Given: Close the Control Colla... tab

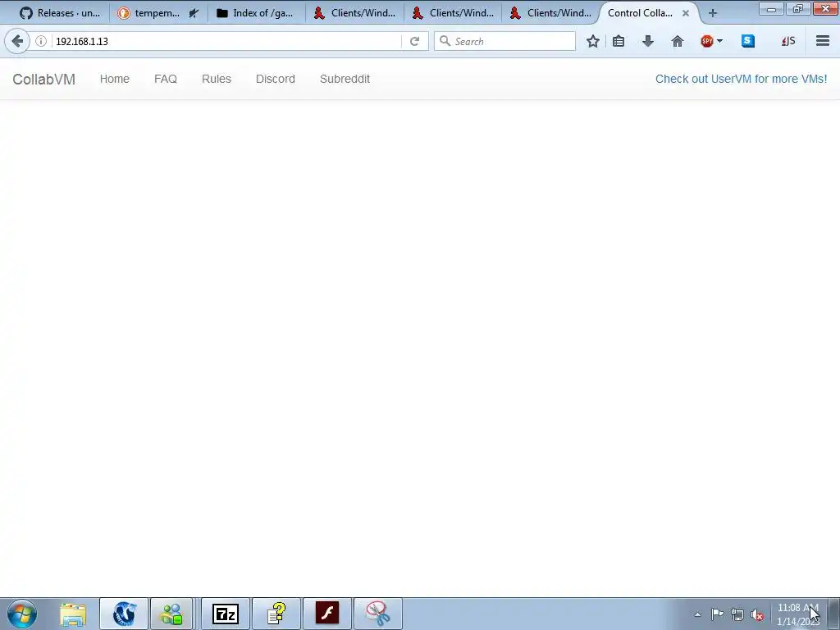Looking at the screenshot, I should [685, 13].
